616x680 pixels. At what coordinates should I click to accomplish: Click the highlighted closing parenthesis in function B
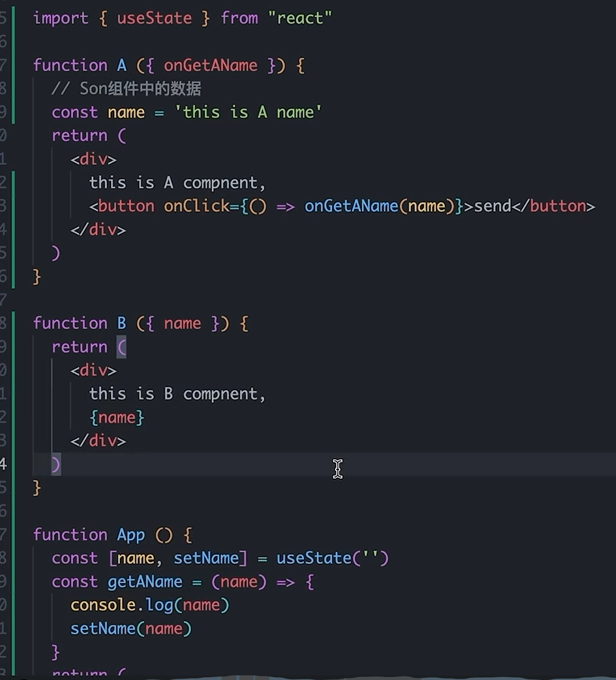coord(56,465)
